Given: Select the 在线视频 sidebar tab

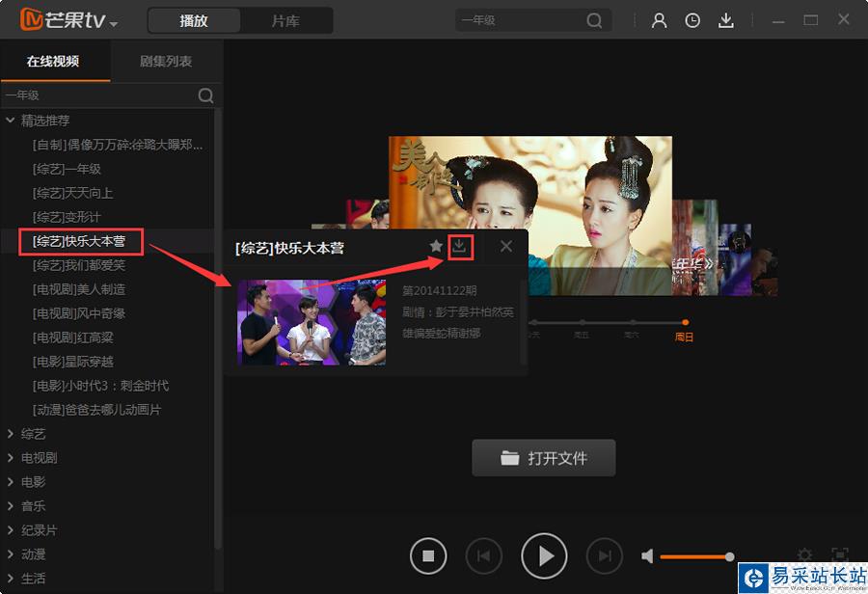Looking at the screenshot, I should tap(53, 61).
